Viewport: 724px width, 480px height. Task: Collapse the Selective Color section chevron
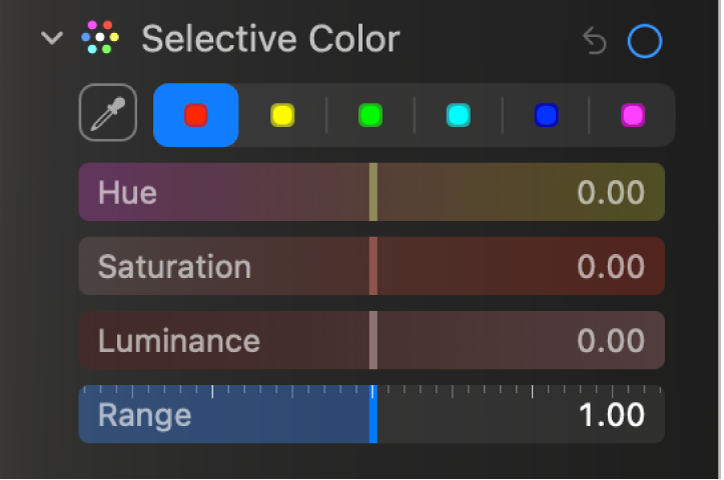point(52,40)
